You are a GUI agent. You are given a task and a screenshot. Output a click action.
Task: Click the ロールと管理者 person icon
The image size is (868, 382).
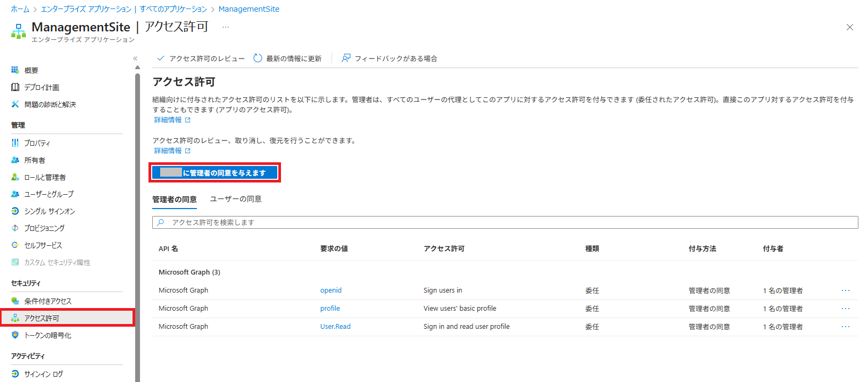[15, 177]
